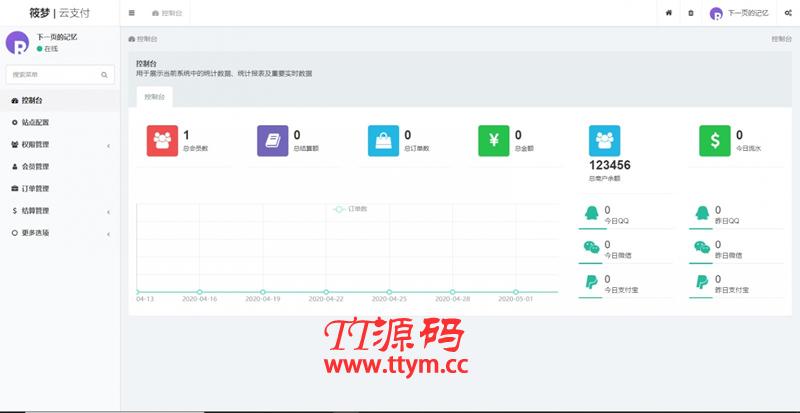Click the 总订单数 label

tap(417, 149)
